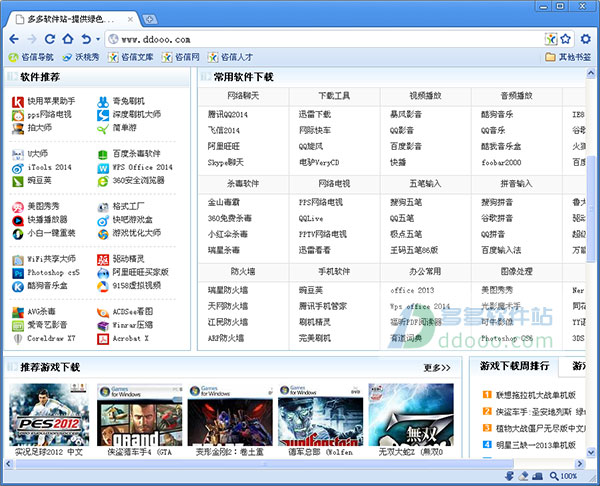Go back with the back arrow button
Image resolution: width=600 pixels, height=486 pixels.
(14, 39)
